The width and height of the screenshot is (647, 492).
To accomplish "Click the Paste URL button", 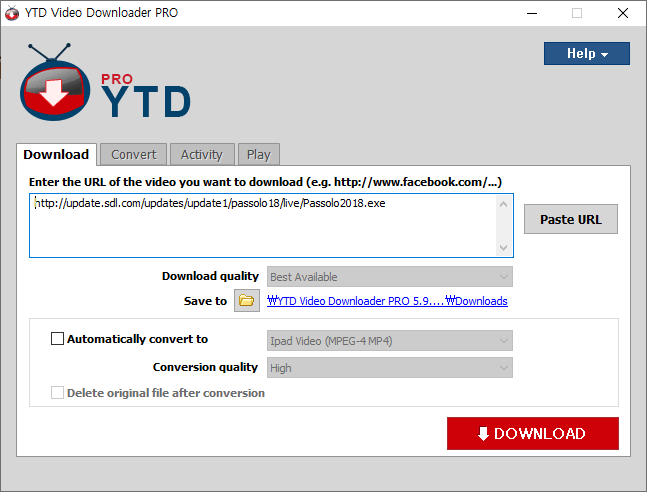I will click(x=571, y=219).
